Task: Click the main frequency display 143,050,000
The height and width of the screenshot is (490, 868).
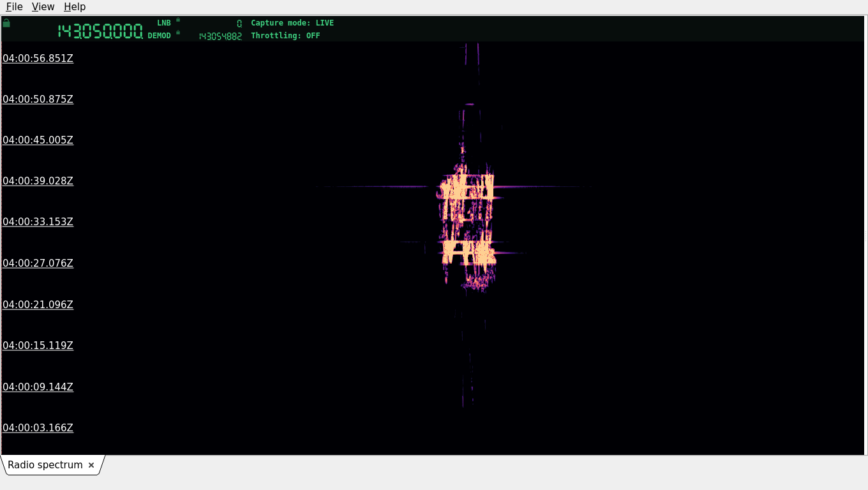Action: 100,31
